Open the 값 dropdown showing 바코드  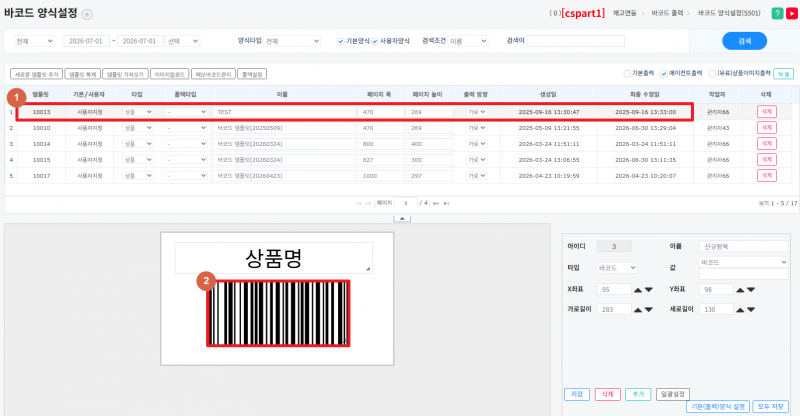(743, 262)
